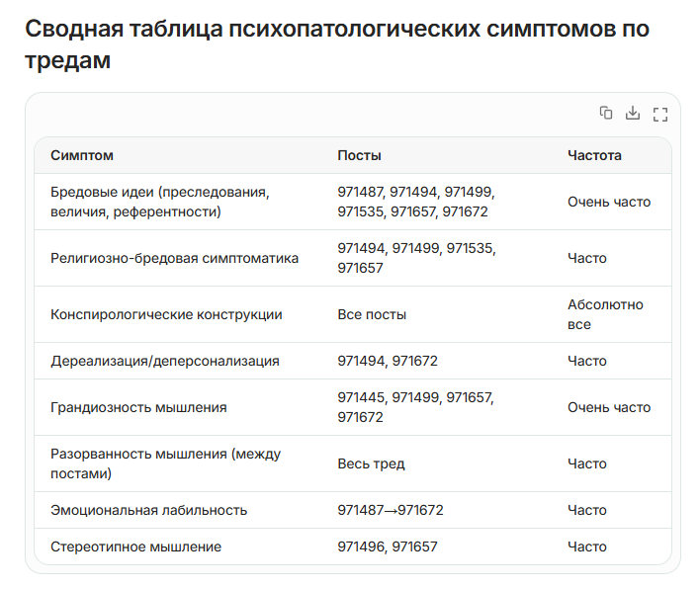Screen dimensions: 700x589
Task: Select the Симптом column header
Action: (x=82, y=155)
